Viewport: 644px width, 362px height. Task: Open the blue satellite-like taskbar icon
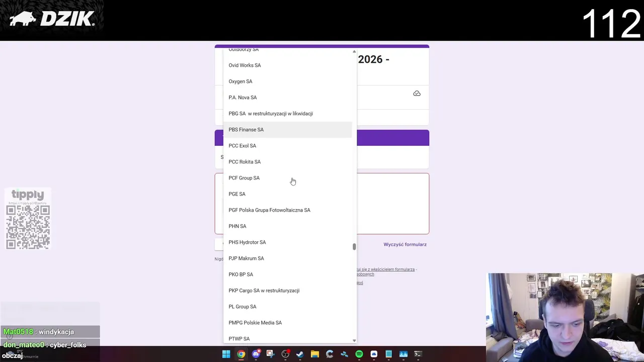344,354
